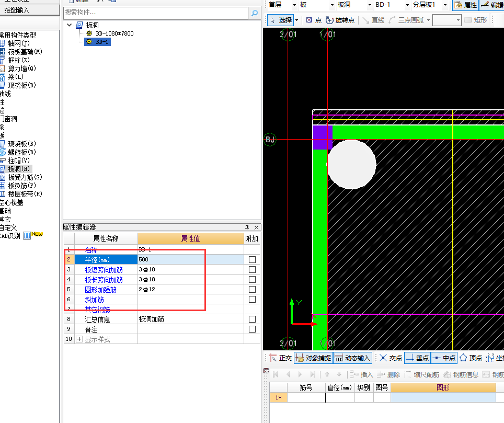
Task: Open the 常用构件类型 group
Action: point(18,35)
